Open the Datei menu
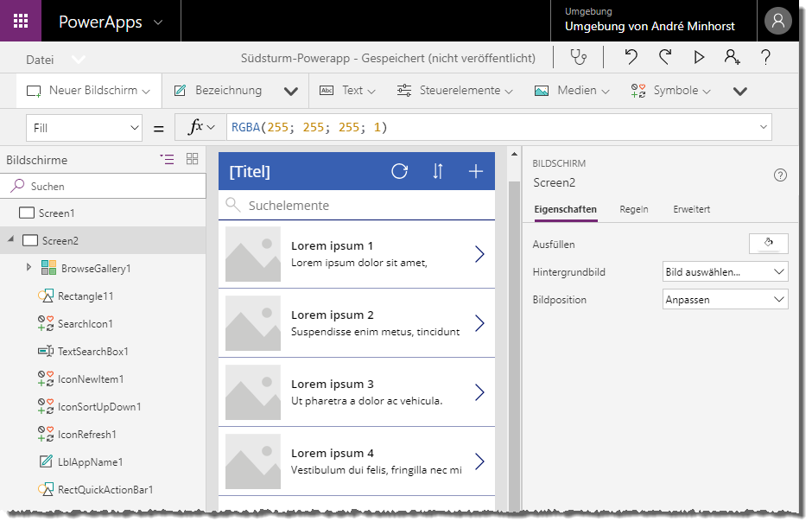 click(40, 60)
